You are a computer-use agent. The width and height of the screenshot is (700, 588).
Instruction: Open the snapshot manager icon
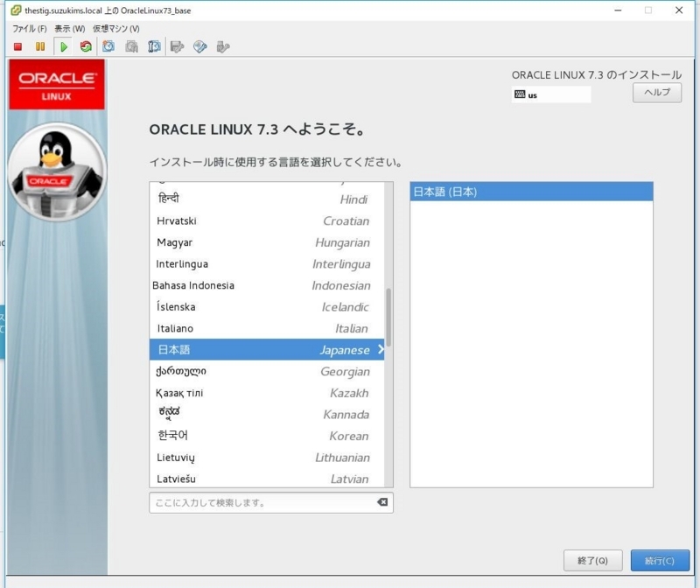(x=154, y=46)
